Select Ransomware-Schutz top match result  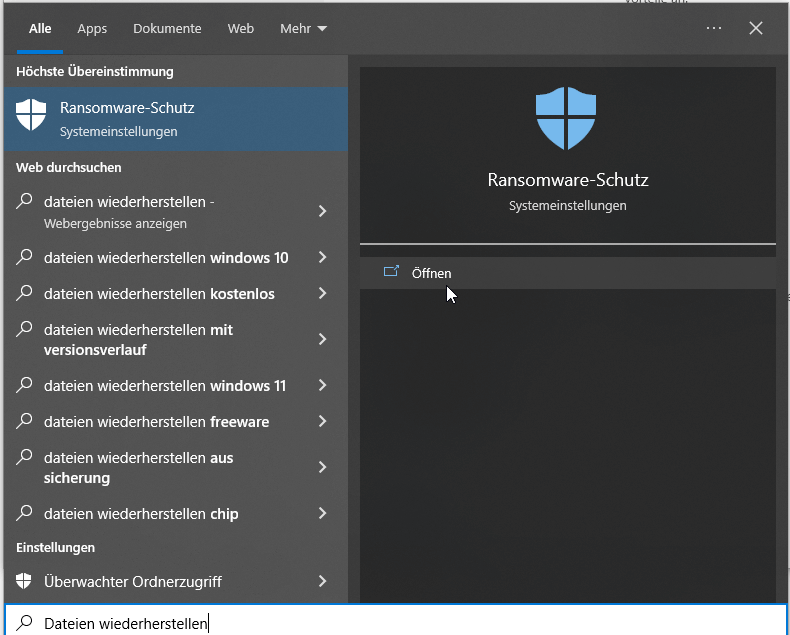point(176,119)
